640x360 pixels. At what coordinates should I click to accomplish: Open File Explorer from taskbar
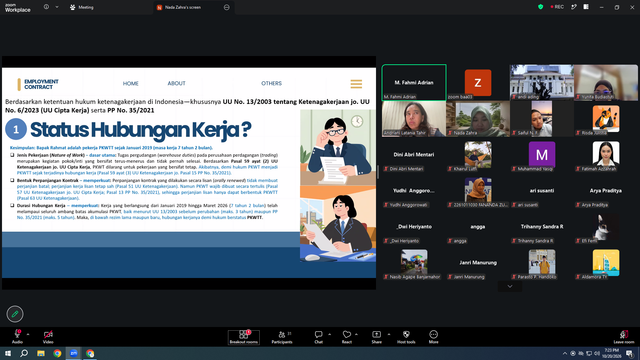click(x=41, y=353)
